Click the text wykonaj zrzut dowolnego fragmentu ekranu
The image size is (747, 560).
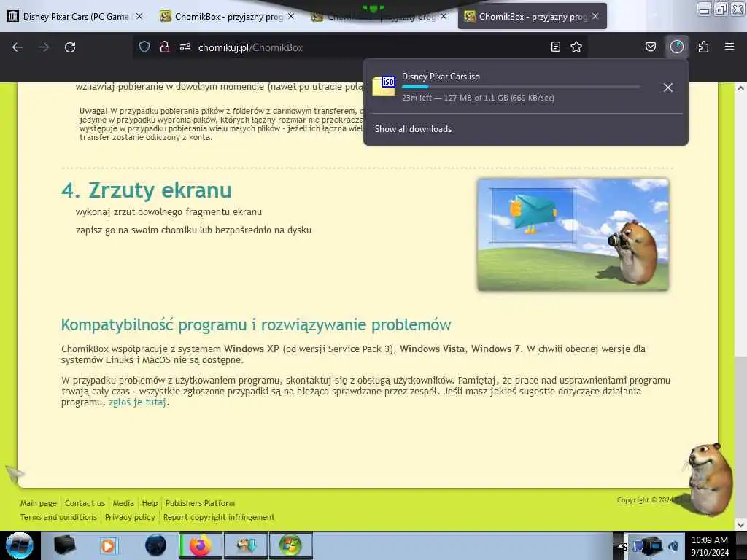[169, 212]
